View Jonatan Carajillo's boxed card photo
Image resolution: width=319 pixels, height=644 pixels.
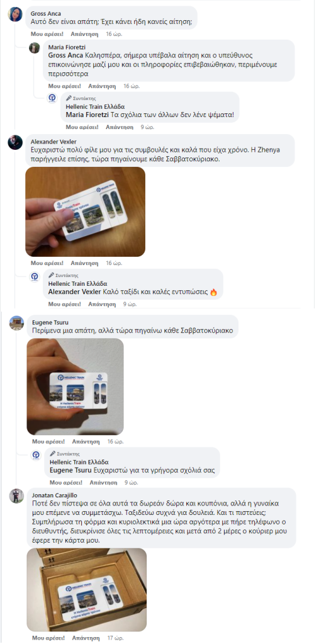tap(87, 590)
